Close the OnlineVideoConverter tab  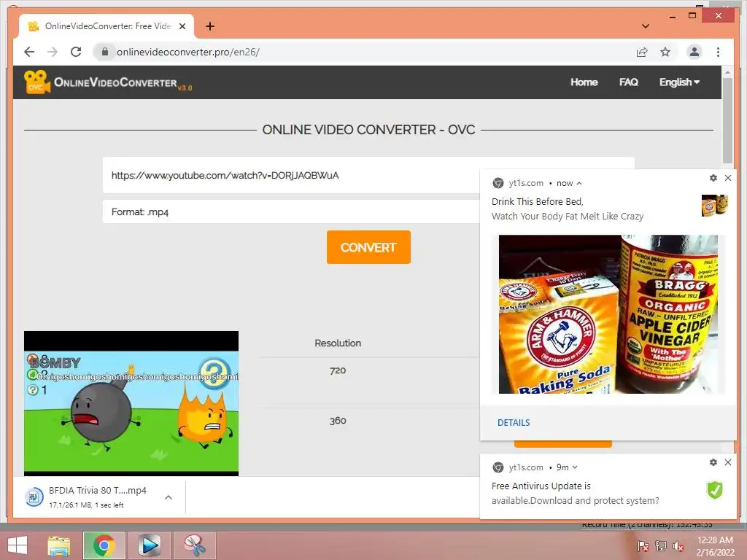point(182,26)
